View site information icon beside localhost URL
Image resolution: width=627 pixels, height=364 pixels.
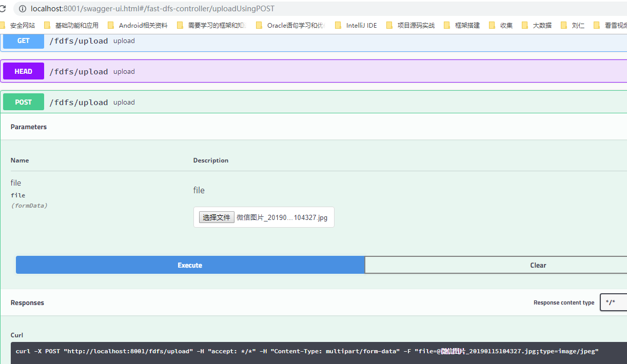point(23,9)
